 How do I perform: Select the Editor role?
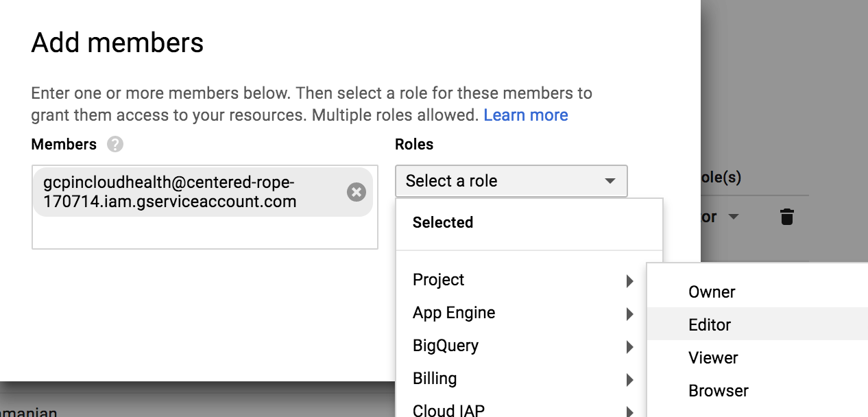710,325
